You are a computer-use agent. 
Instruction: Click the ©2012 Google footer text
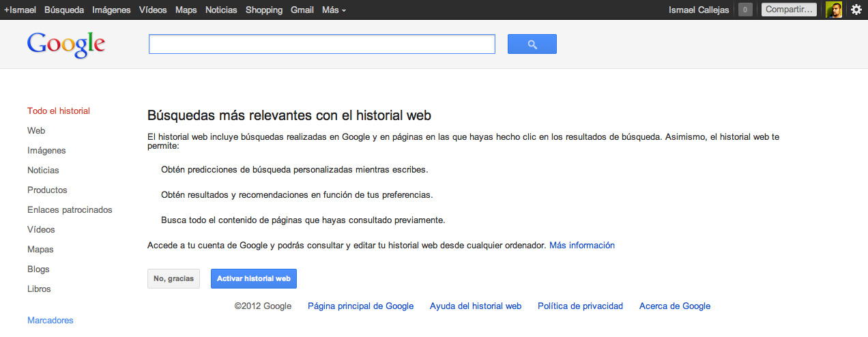[x=263, y=306]
